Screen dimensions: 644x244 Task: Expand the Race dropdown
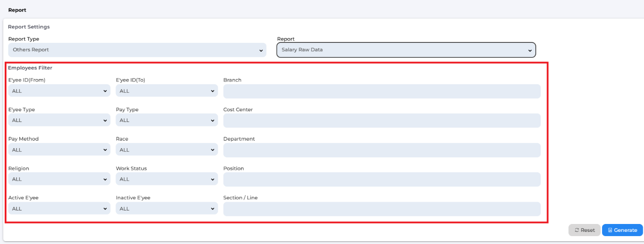click(166, 149)
